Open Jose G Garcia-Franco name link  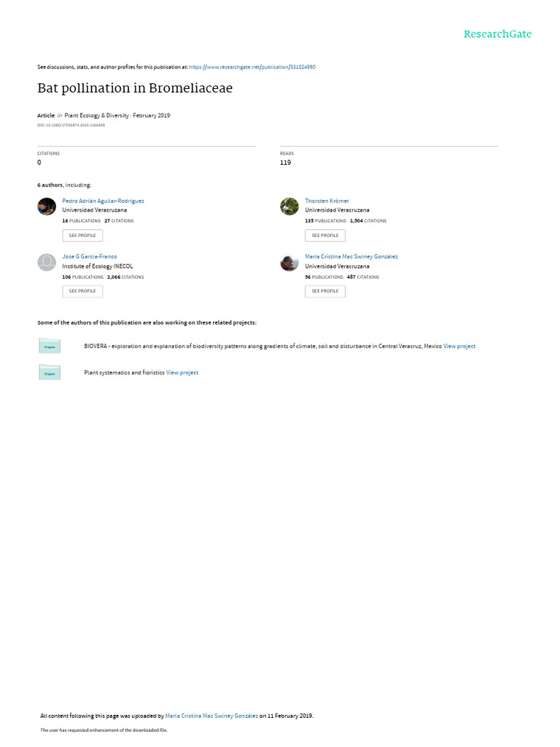tap(89, 256)
